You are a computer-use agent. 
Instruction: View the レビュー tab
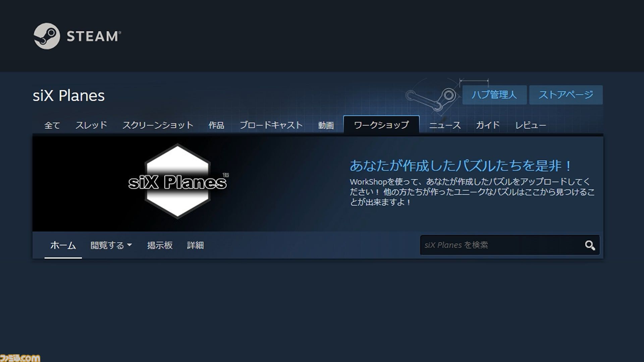coord(531,125)
